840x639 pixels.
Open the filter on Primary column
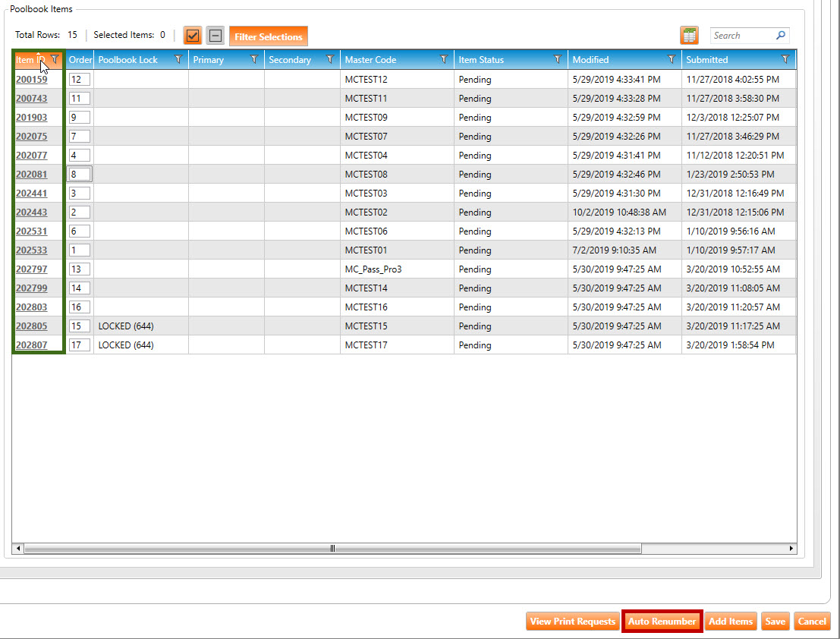tap(254, 59)
